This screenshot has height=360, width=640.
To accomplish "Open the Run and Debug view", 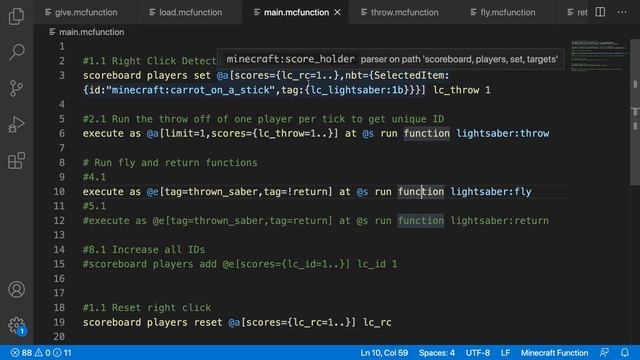I will click(x=16, y=124).
